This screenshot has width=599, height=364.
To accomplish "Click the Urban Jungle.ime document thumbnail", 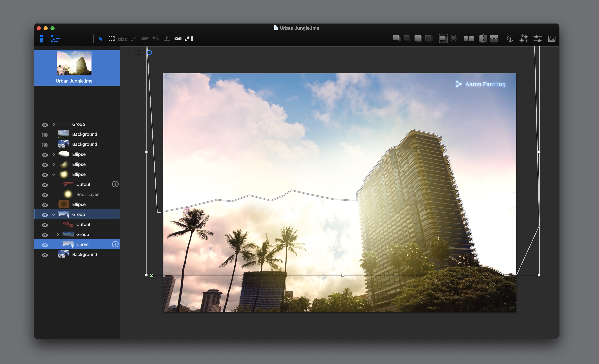I will click(x=74, y=63).
